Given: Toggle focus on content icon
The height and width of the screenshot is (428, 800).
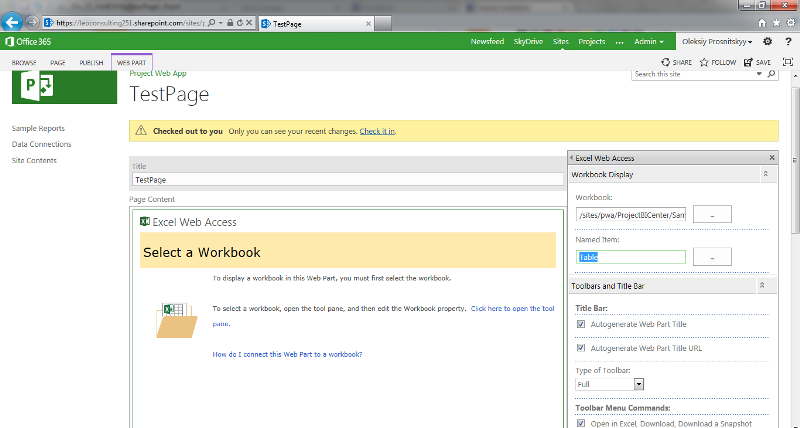Looking at the screenshot, I should (x=788, y=62).
